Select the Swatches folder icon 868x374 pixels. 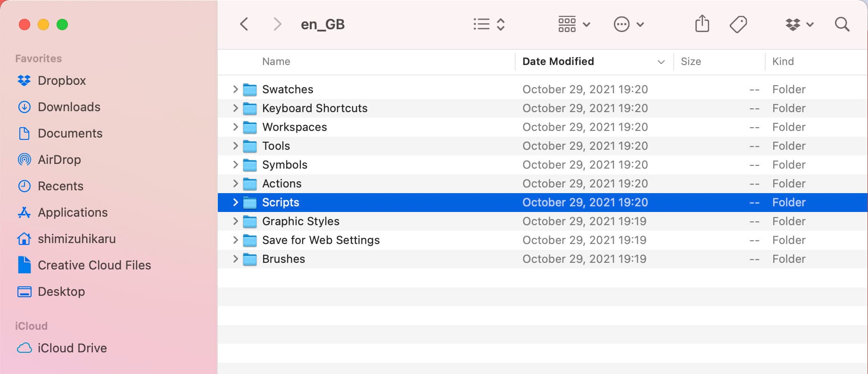pyautogui.click(x=250, y=89)
